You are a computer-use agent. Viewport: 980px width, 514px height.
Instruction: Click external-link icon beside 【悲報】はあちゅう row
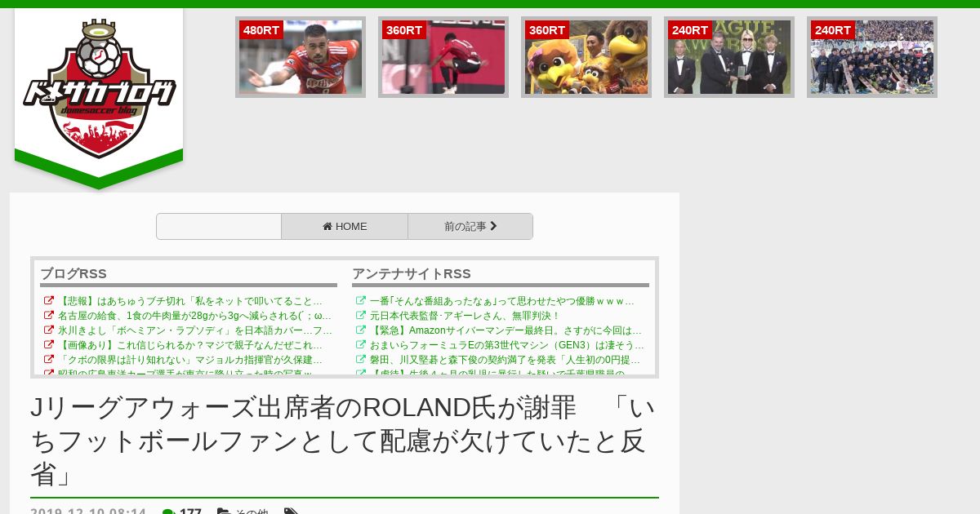[48, 301]
